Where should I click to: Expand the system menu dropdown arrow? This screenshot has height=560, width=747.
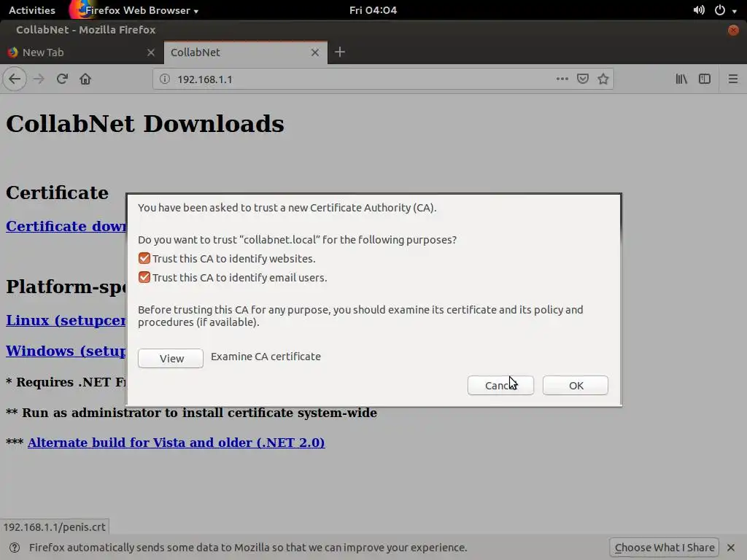[735, 10]
